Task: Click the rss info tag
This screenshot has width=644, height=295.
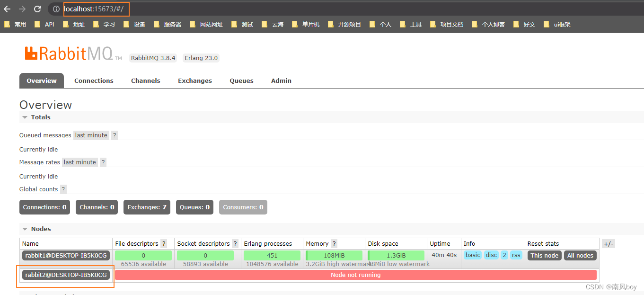Action: point(516,255)
